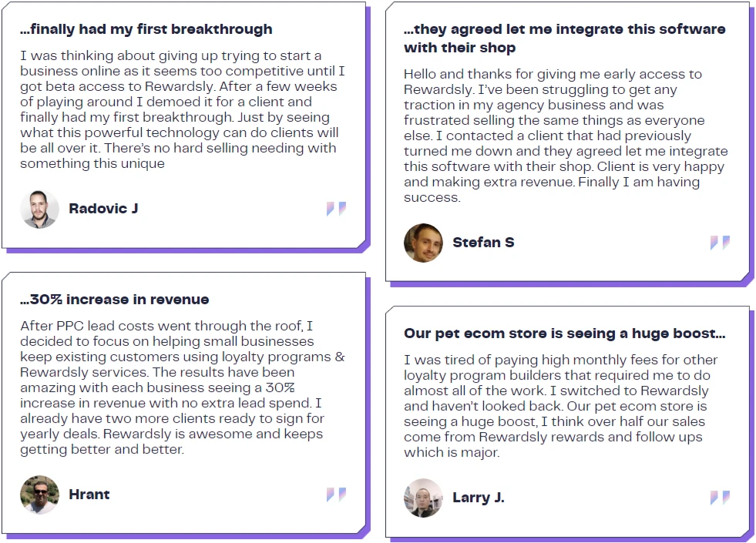Click the name 'Hrant'
756x543 pixels.
pos(89,494)
